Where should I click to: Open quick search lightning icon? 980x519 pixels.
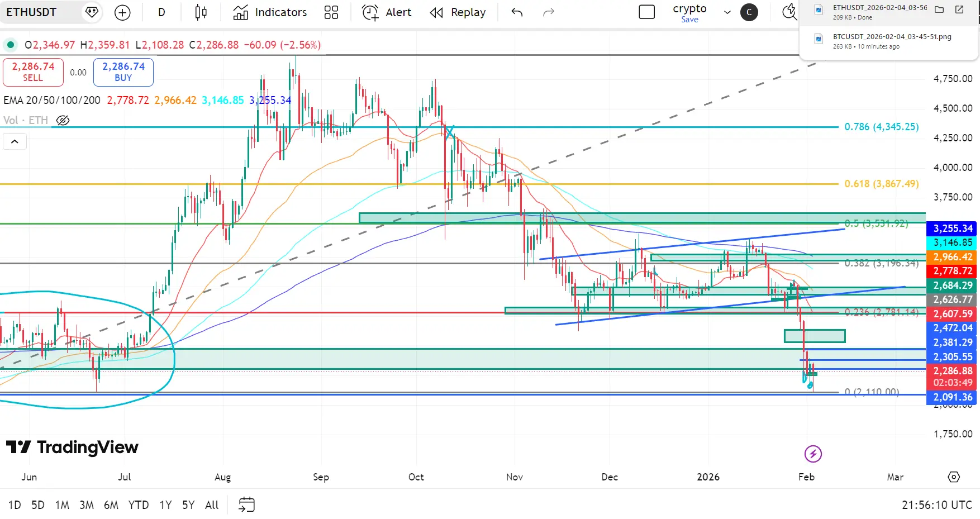[x=789, y=12]
